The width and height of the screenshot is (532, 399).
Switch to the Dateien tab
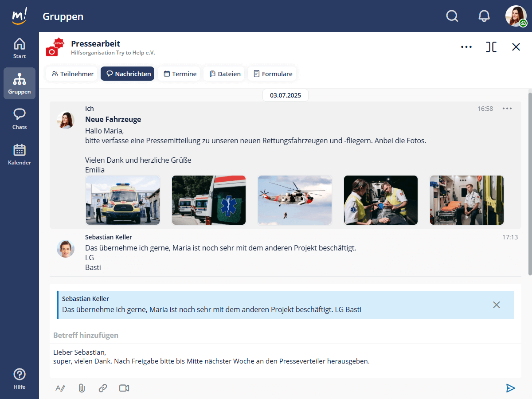pyautogui.click(x=225, y=74)
